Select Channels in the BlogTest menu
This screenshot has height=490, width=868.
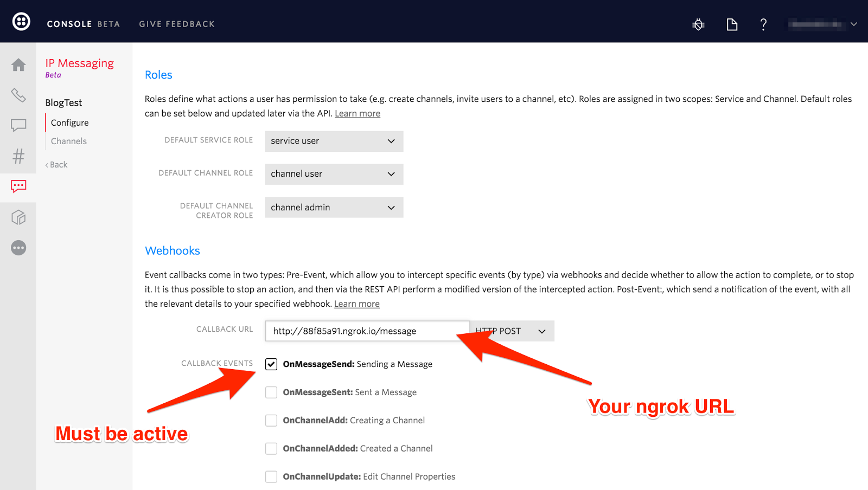pyautogui.click(x=69, y=141)
